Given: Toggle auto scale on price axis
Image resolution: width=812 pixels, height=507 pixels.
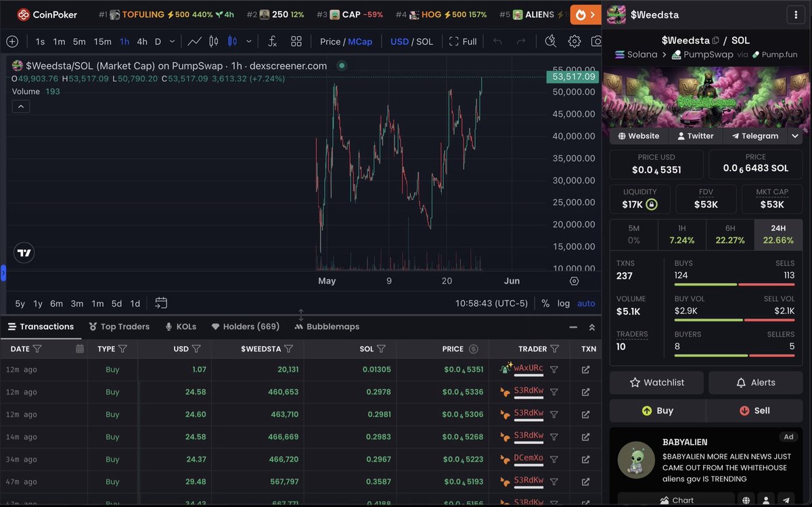Looking at the screenshot, I should 586,303.
